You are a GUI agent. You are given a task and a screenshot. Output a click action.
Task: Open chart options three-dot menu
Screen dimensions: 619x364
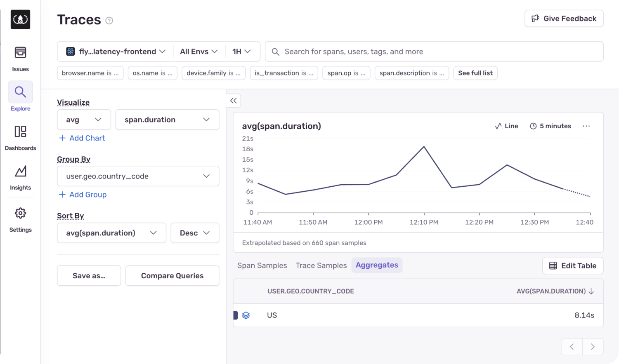[586, 126]
